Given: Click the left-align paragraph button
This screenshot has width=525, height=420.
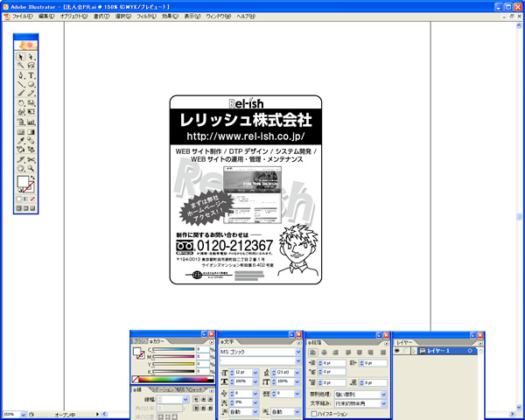Looking at the screenshot, I should [x=312, y=351].
